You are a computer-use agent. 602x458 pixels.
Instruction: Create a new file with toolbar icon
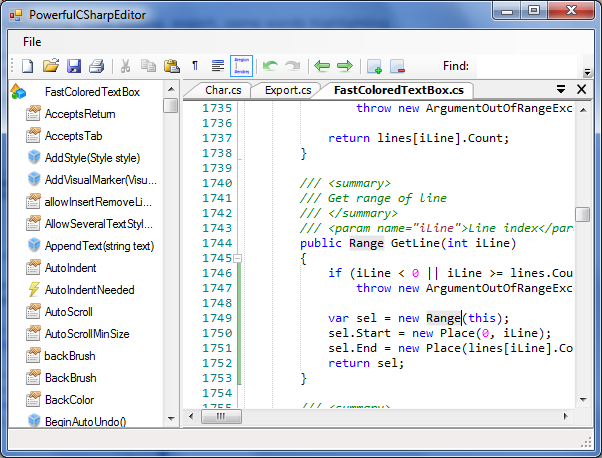click(28, 66)
